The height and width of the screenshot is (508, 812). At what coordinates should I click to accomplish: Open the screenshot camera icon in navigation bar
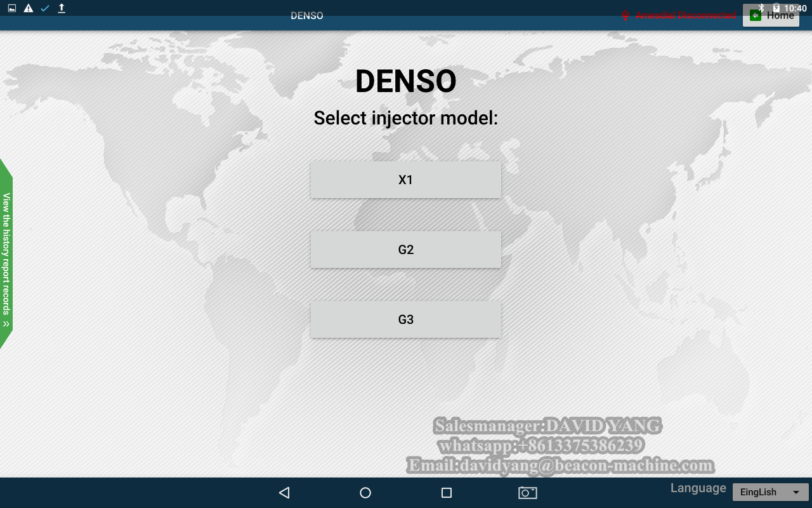528,493
